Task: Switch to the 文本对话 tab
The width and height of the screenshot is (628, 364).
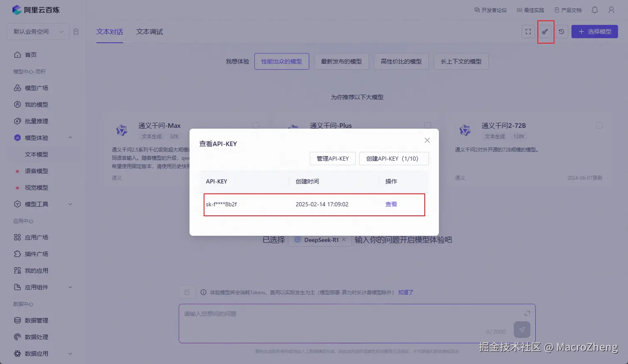Action: click(110, 32)
